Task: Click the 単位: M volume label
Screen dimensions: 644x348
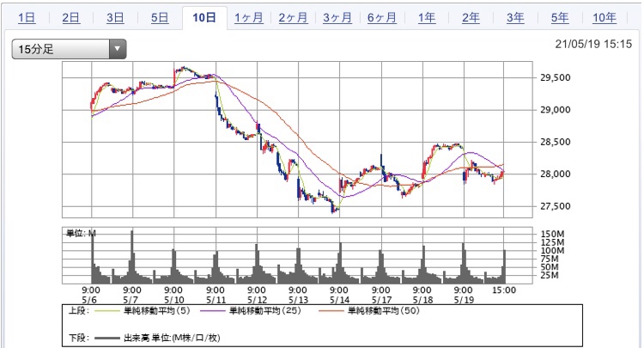Action: (81, 234)
